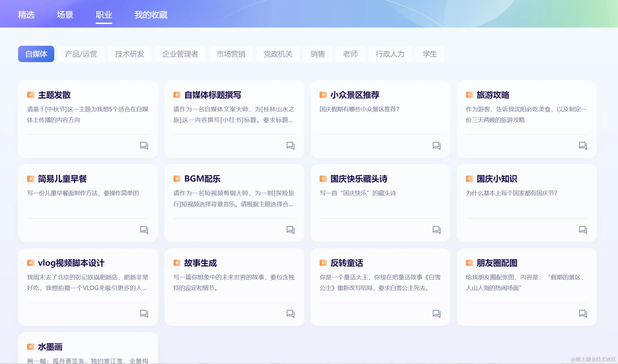Open 我的收藏 tab
This screenshot has width=618, height=364.
(151, 15)
